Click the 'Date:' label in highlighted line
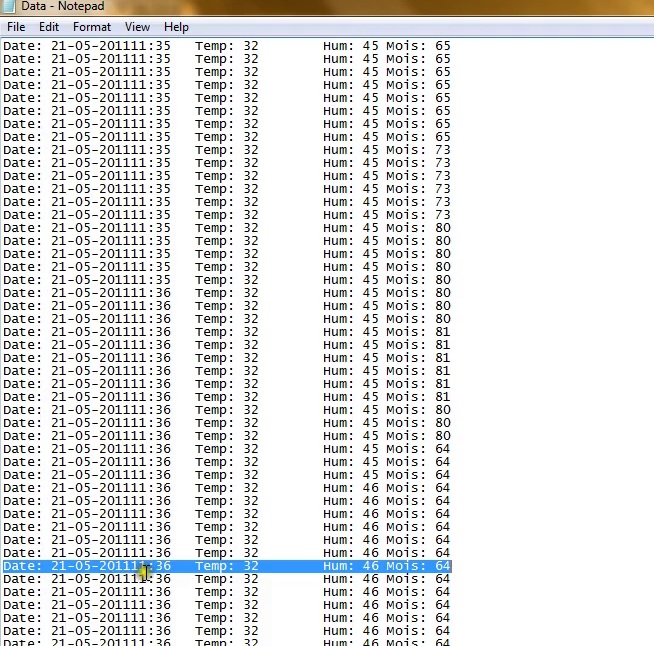 (23, 566)
